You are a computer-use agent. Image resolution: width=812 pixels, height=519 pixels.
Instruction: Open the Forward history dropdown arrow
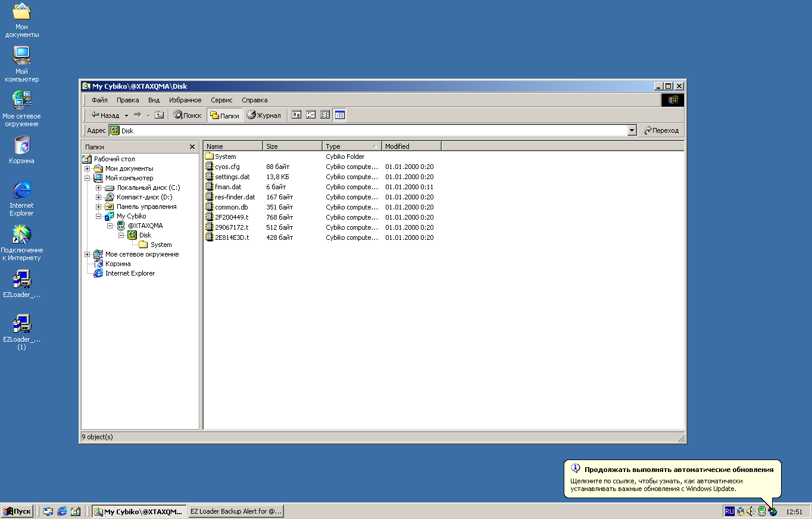(148, 115)
